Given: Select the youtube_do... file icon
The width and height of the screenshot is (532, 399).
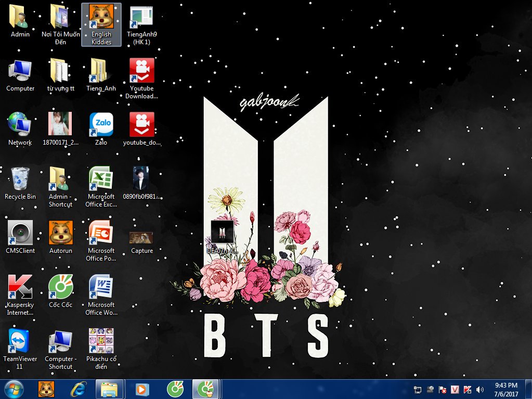Looking at the screenshot, I should click(141, 129).
